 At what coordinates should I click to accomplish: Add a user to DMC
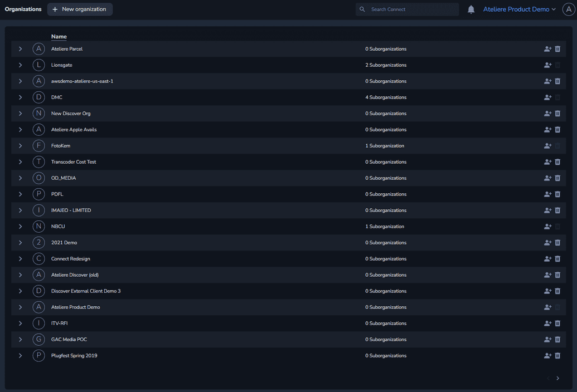[x=547, y=97]
